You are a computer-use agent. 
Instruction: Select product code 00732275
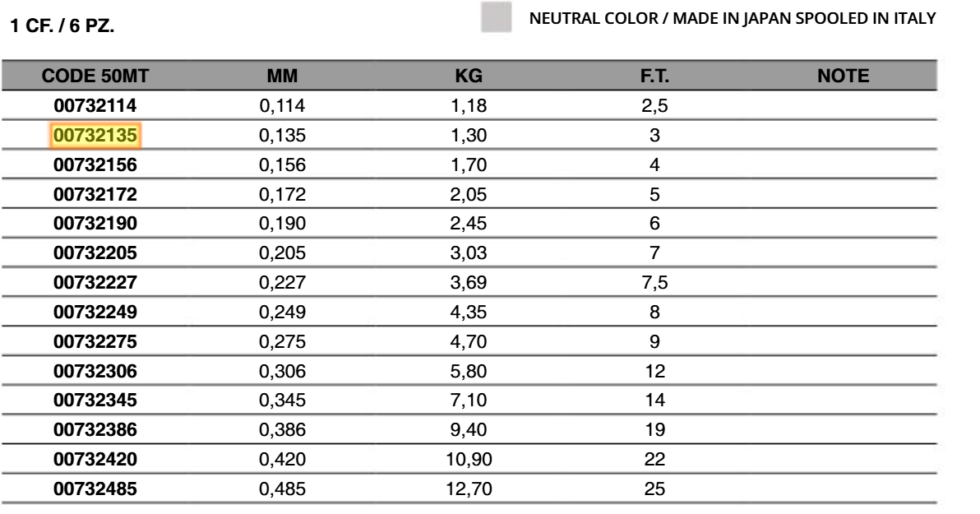(x=95, y=341)
